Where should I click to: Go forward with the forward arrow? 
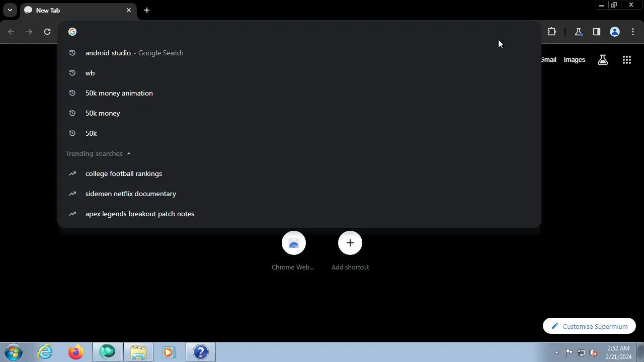[29, 32]
